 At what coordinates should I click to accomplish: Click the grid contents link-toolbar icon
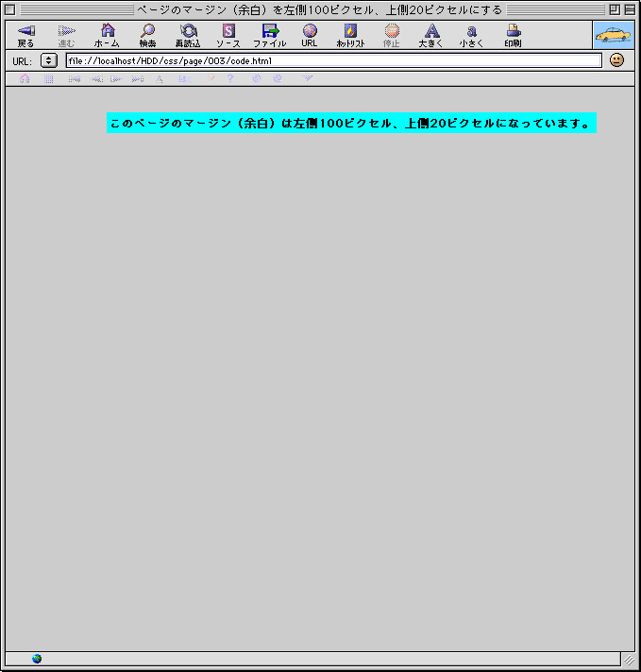tap(49, 79)
